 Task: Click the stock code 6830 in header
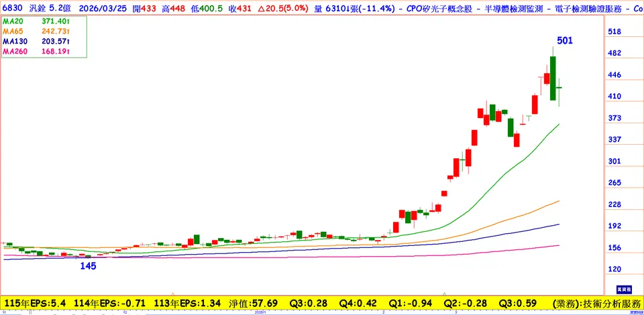tap(11, 8)
